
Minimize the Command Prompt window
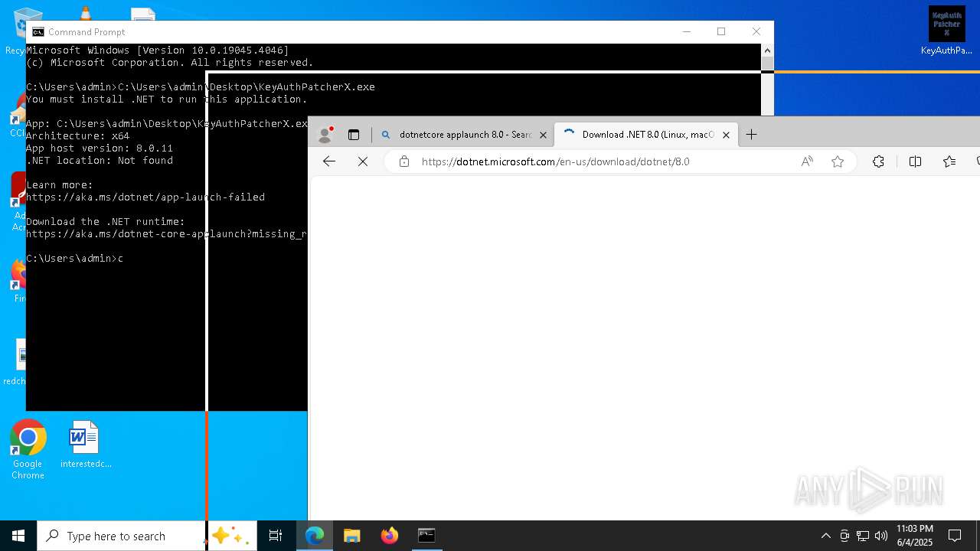click(x=686, y=31)
